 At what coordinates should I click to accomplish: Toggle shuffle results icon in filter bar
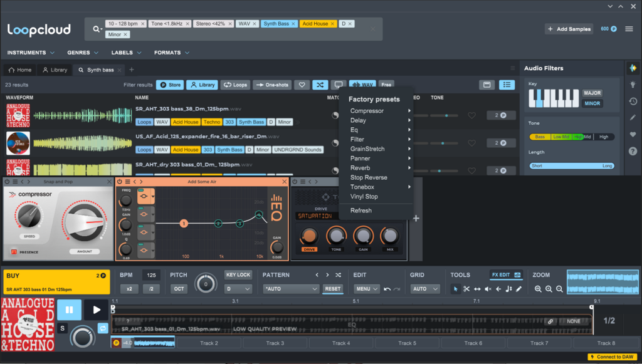point(320,85)
